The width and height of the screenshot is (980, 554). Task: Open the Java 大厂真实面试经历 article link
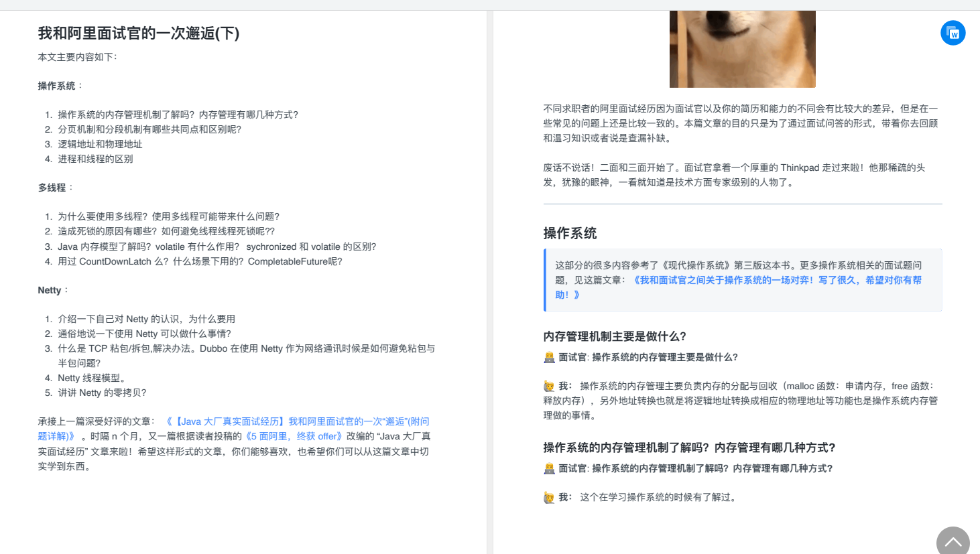(x=233, y=429)
